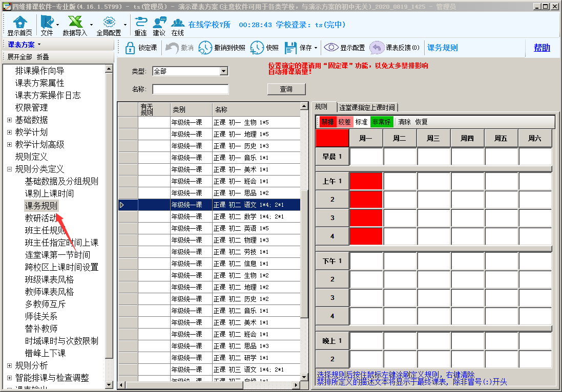Select the 较差 rule level option
The width and height of the screenshot is (562, 392).
coord(345,122)
